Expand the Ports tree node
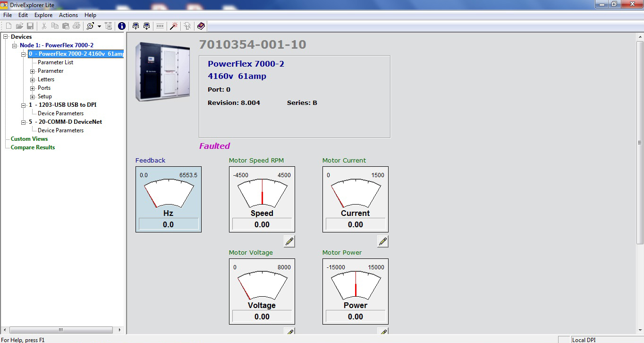The width and height of the screenshot is (644, 343). (33, 88)
